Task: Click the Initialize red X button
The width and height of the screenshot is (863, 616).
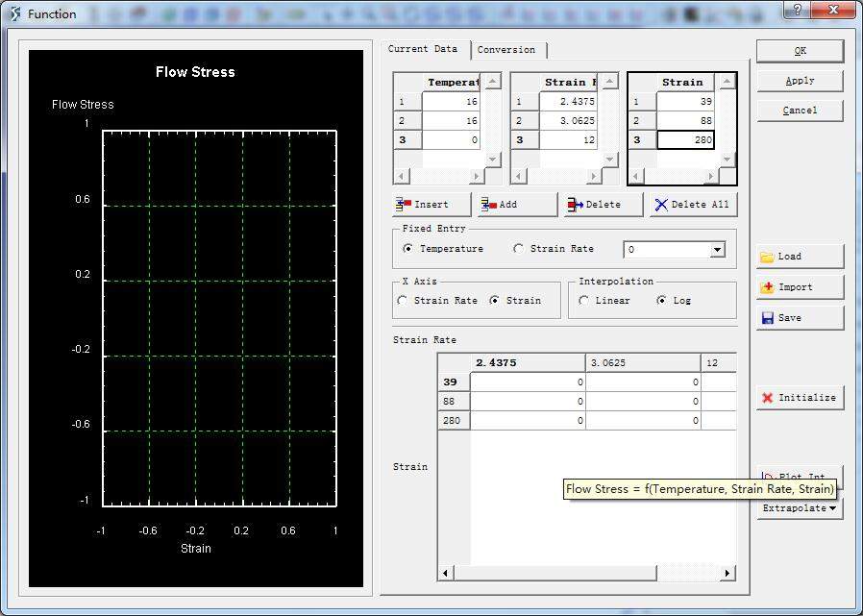Action: 800,398
